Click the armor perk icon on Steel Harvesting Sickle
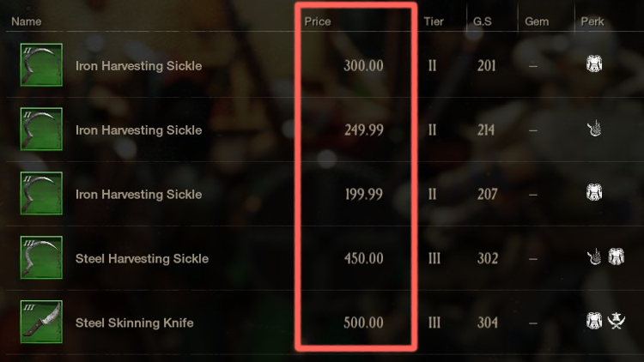Screen dimensions: 644x362 (x=616, y=257)
